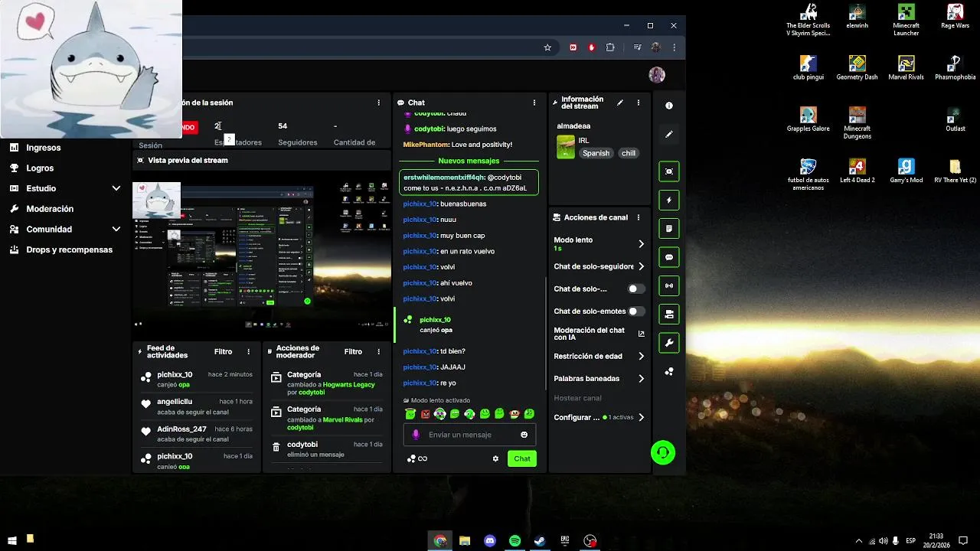980x551 pixels.
Task: Open session information three-dot menu
Action: (378, 103)
